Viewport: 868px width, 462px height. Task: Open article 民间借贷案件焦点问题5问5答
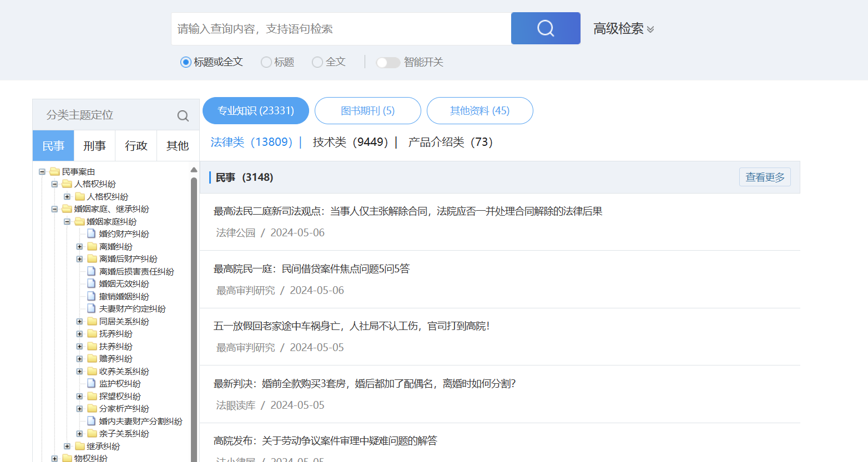(x=311, y=269)
